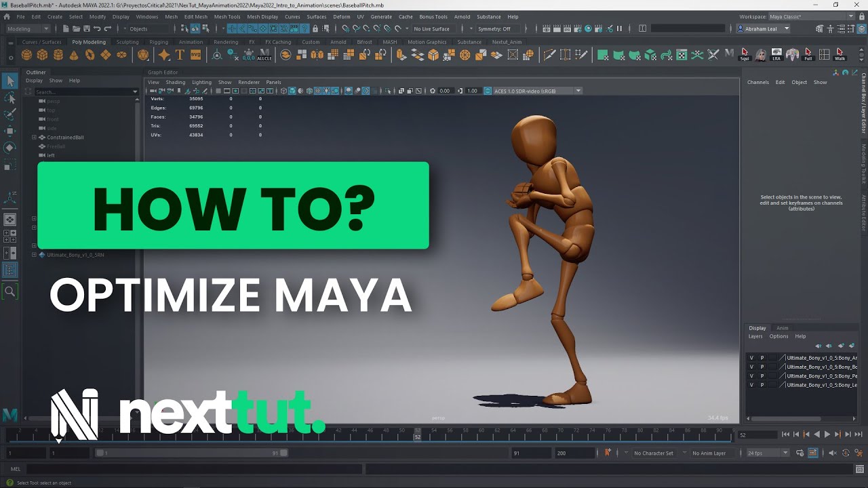The height and width of the screenshot is (488, 868).
Task: Toggle playback P of Bony_Ar layer
Action: (x=762, y=358)
